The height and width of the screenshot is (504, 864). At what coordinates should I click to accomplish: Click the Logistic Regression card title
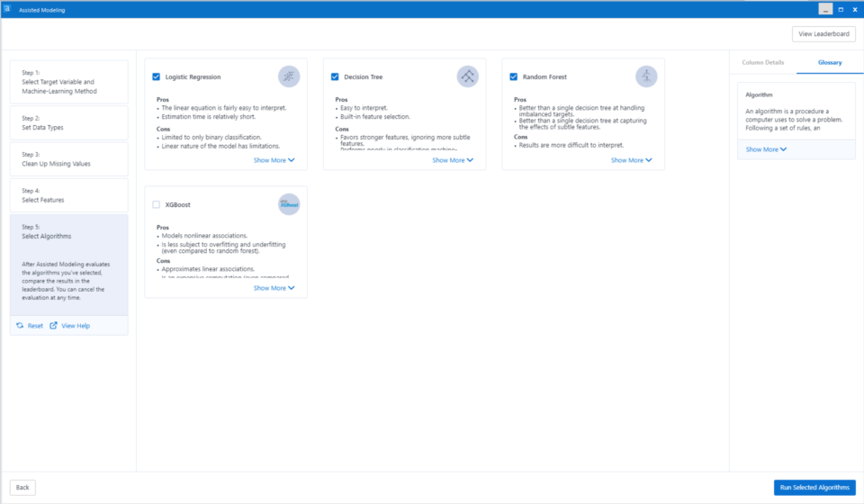point(193,77)
